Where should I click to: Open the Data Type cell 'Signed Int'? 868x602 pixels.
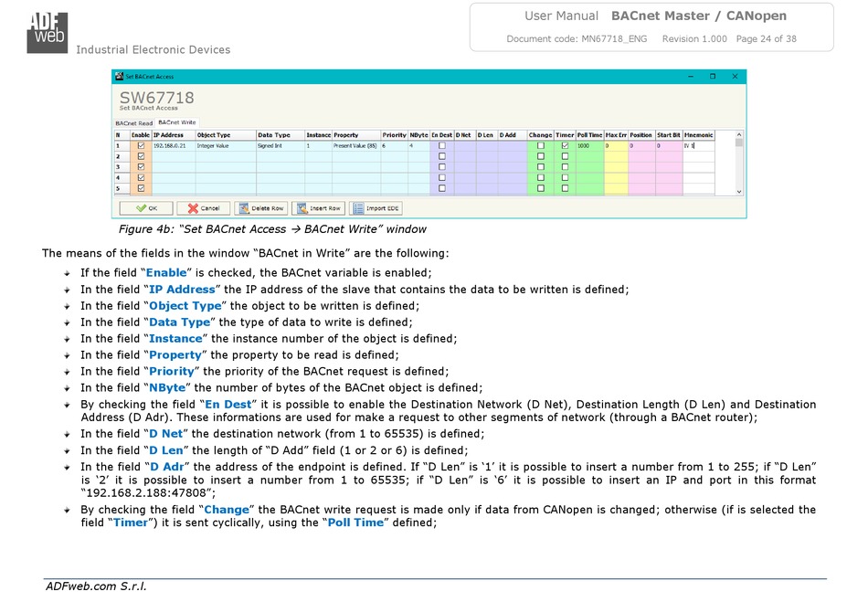[281, 145]
